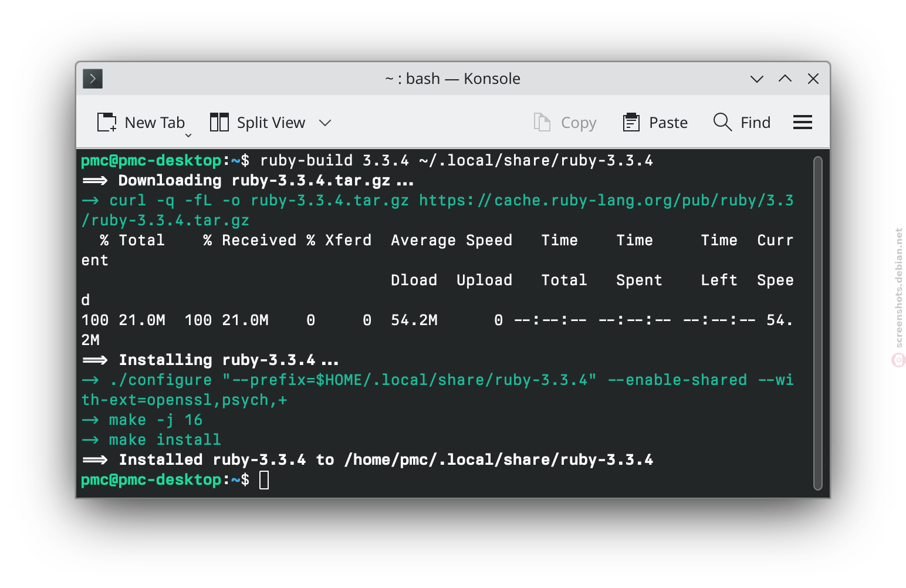Click the terminal vertical scrollbar
This screenshot has height=588, width=906.
[818, 323]
